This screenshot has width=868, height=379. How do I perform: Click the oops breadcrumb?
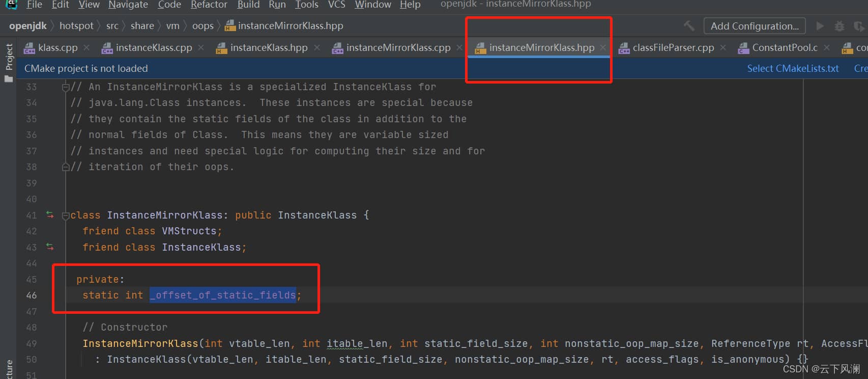pos(202,25)
